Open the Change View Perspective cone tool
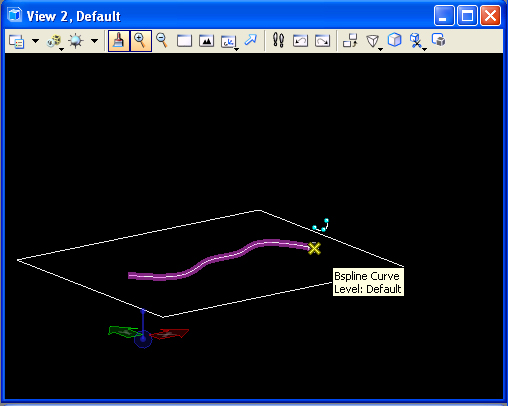The width and height of the screenshot is (508, 406). (x=373, y=42)
